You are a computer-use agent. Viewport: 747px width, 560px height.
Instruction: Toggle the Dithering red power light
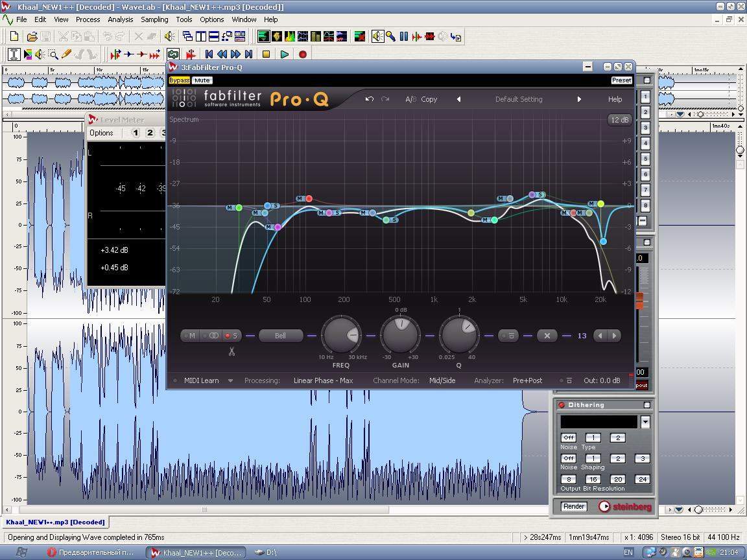click(562, 404)
